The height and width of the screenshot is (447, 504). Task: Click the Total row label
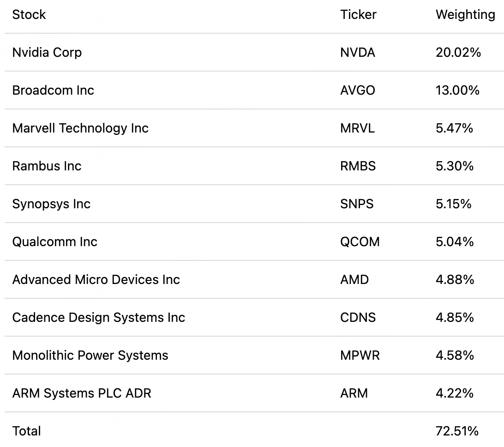(x=27, y=431)
